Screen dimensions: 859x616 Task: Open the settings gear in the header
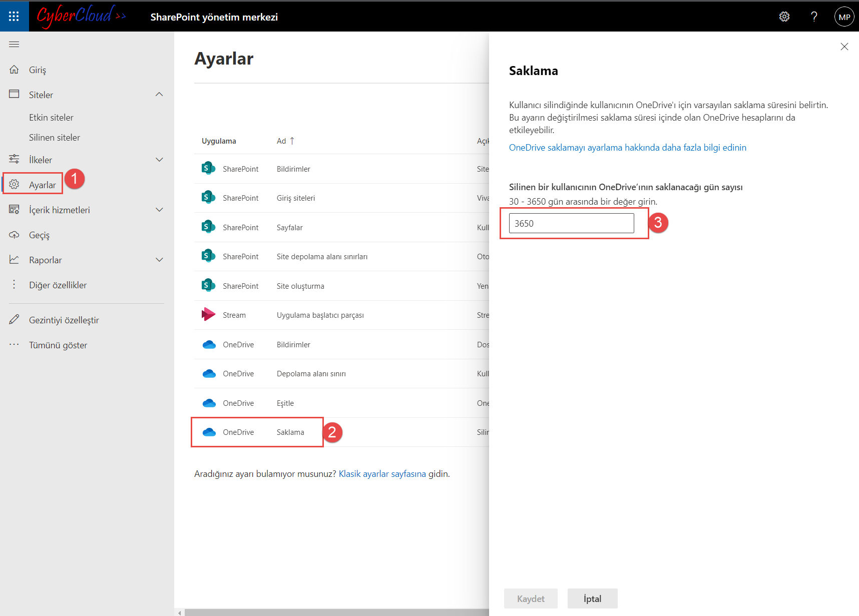784,17
